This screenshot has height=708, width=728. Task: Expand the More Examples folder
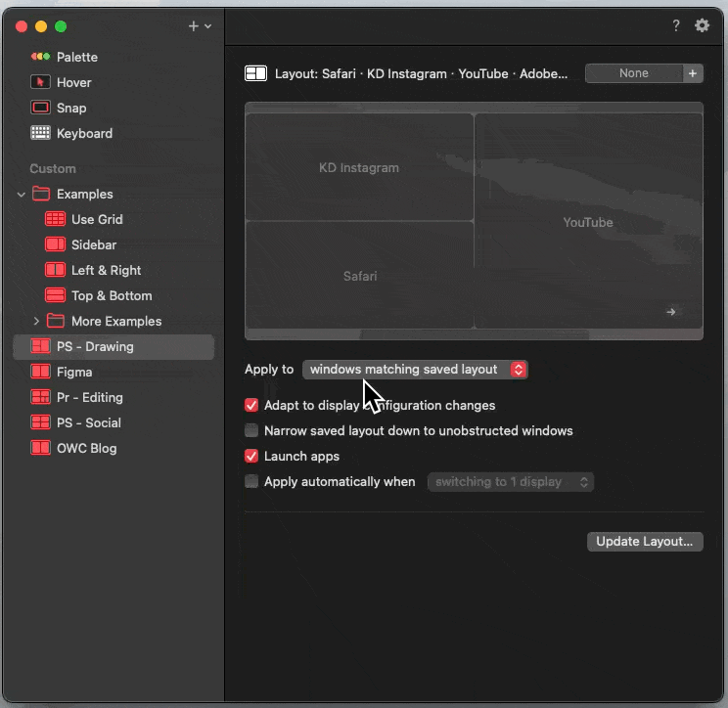point(37,321)
